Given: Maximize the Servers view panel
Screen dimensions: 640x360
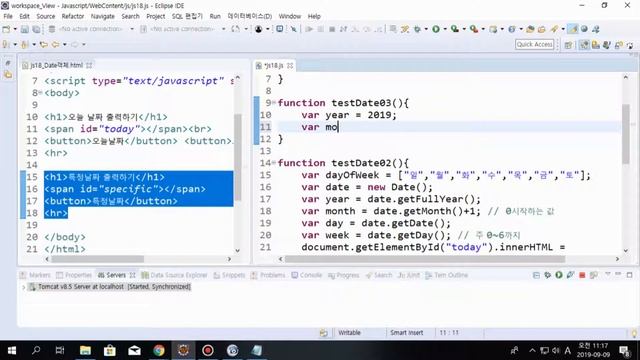Looking at the screenshot, I should click(630, 275).
